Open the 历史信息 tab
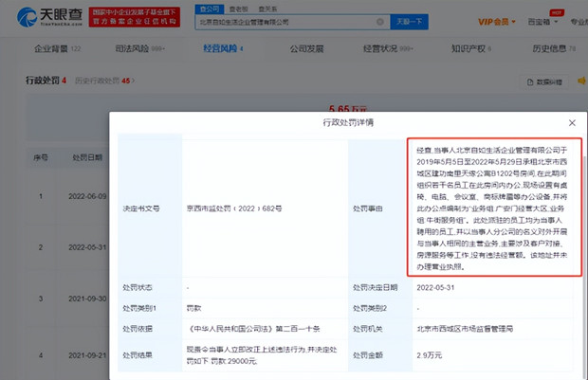The image size is (588, 380). (x=554, y=48)
